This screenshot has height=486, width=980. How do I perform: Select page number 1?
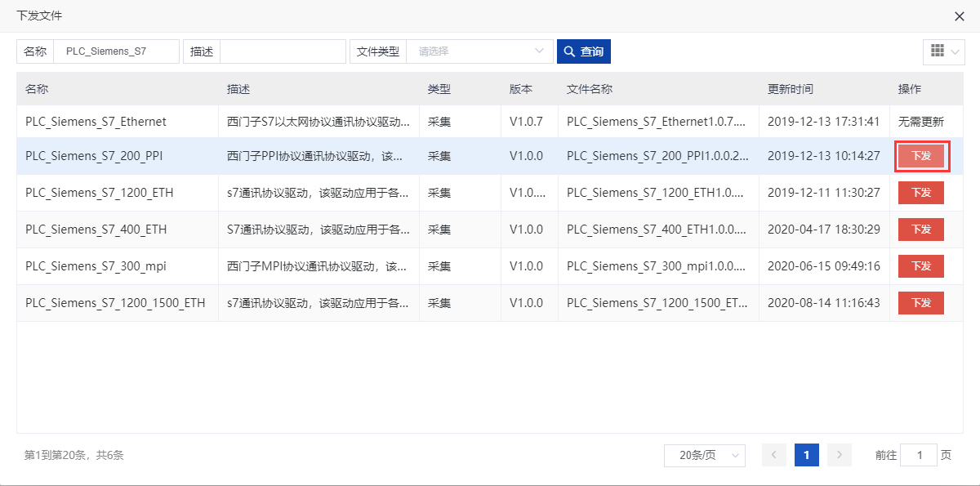pos(807,455)
